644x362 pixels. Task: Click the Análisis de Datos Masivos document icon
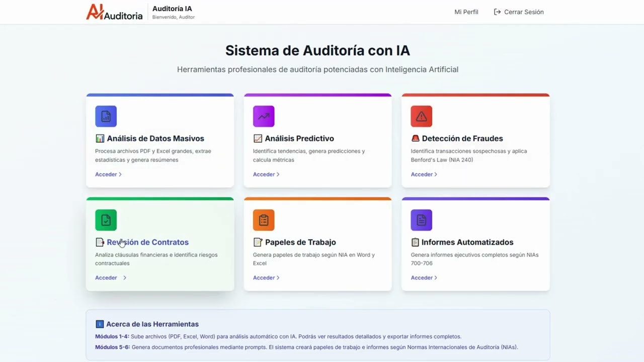pyautogui.click(x=106, y=116)
